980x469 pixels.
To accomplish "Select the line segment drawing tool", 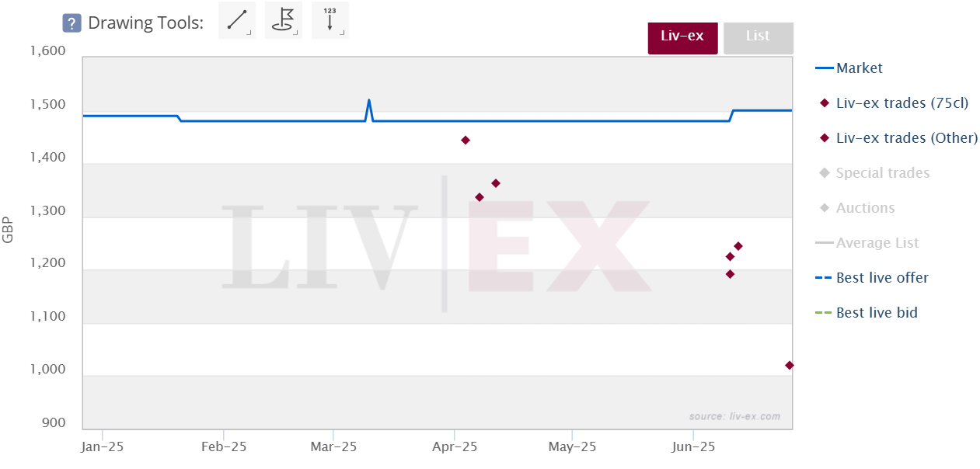I will (x=237, y=20).
